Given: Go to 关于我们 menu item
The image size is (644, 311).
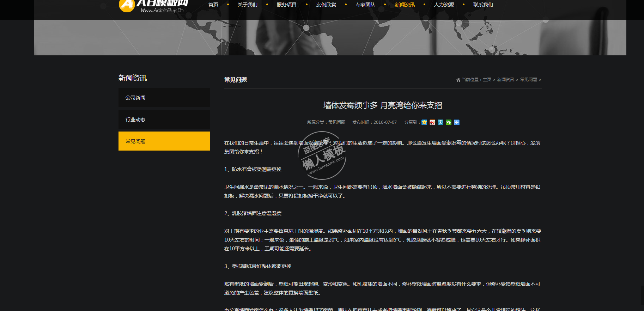Looking at the screenshot, I should pyautogui.click(x=248, y=5).
